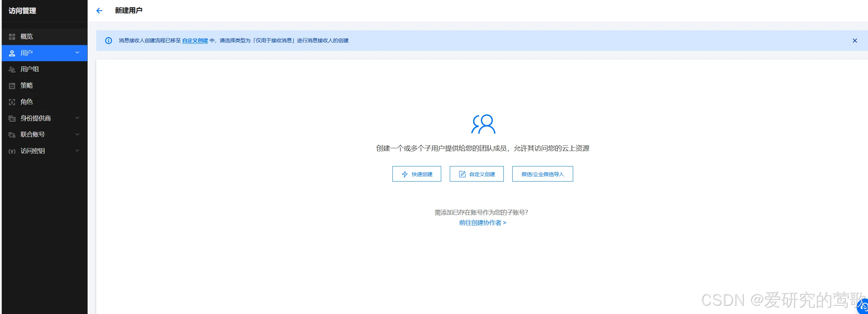Click the 访问管理 sidebar title
868x314 pixels.
coord(22,11)
